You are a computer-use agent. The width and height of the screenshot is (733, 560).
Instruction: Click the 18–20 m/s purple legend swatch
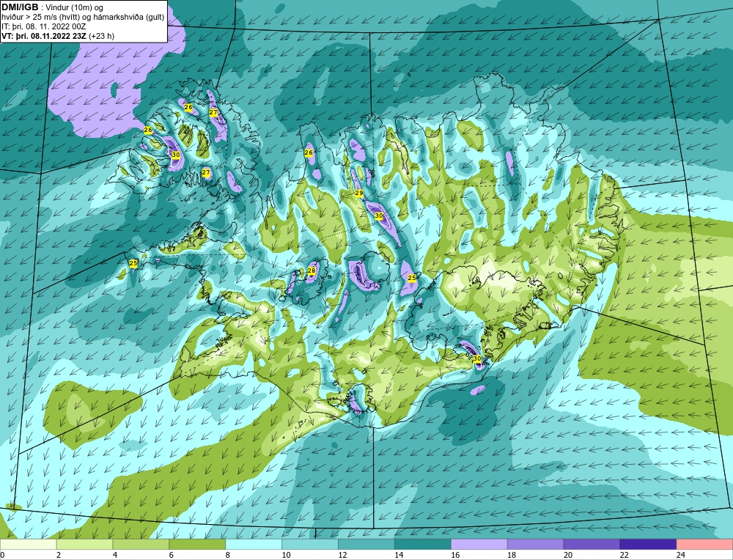point(535,545)
